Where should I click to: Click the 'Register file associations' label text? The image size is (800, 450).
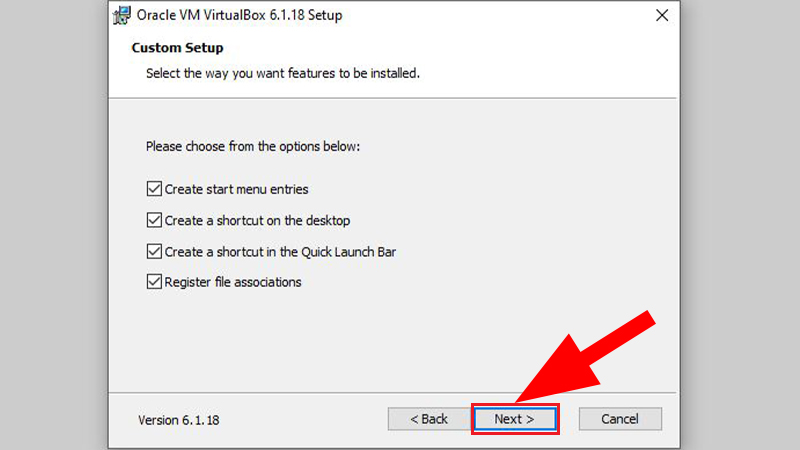(233, 282)
